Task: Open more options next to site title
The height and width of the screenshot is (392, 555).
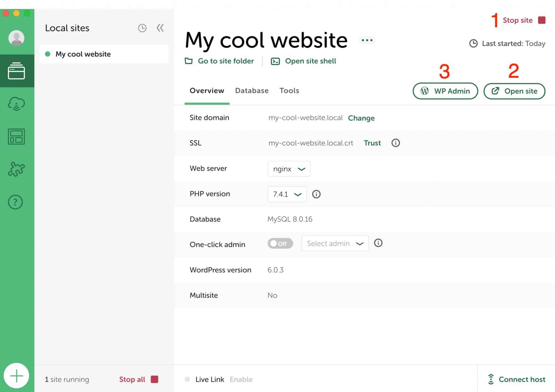Action: coord(367,40)
